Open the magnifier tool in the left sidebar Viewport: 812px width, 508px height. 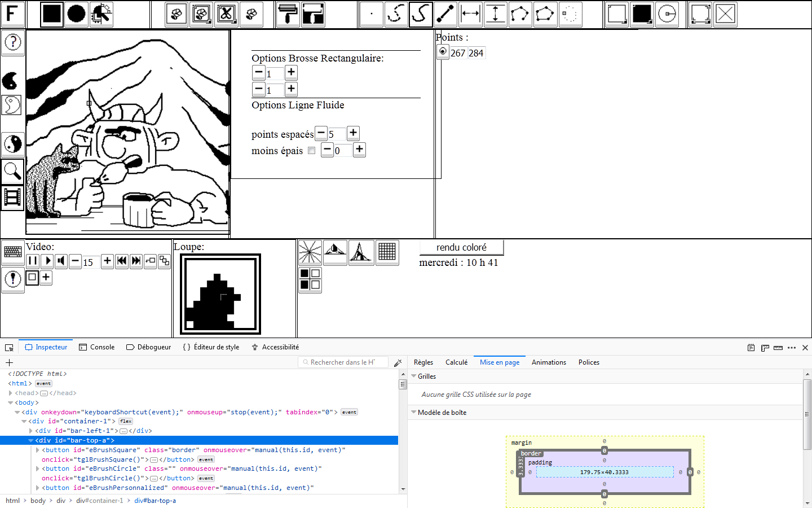tap(12, 171)
